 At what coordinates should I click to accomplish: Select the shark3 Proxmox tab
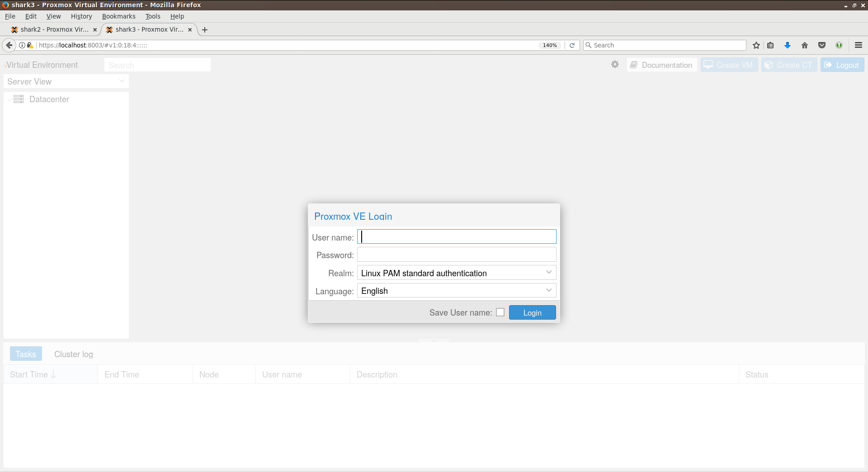point(148,30)
